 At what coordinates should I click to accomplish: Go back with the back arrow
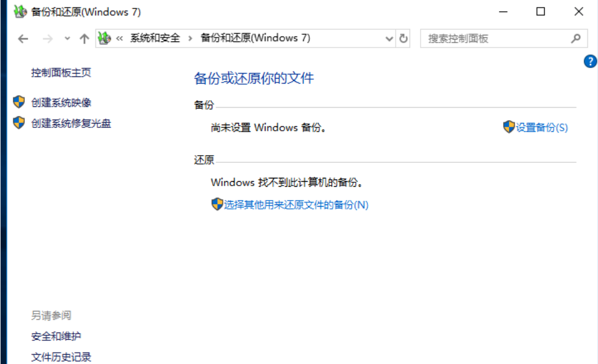[x=23, y=38]
